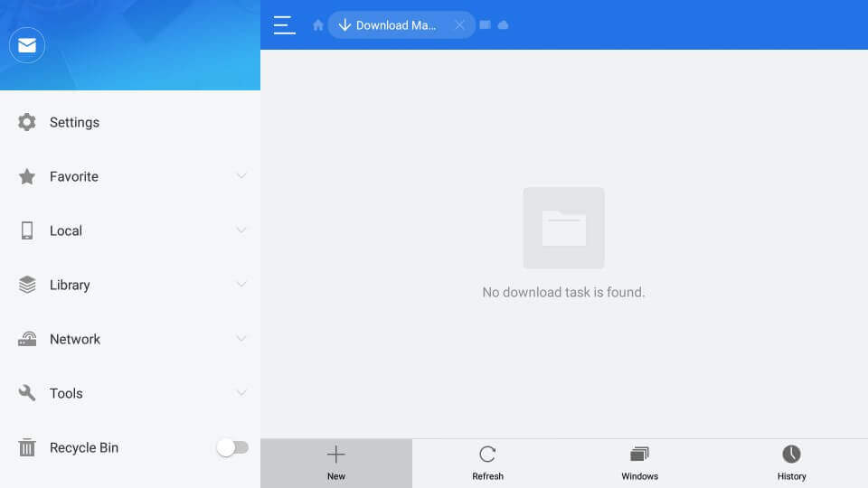Expand the Tools section chevron
Image resolution: width=868 pixels, height=488 pixels.
pos(241,393)
